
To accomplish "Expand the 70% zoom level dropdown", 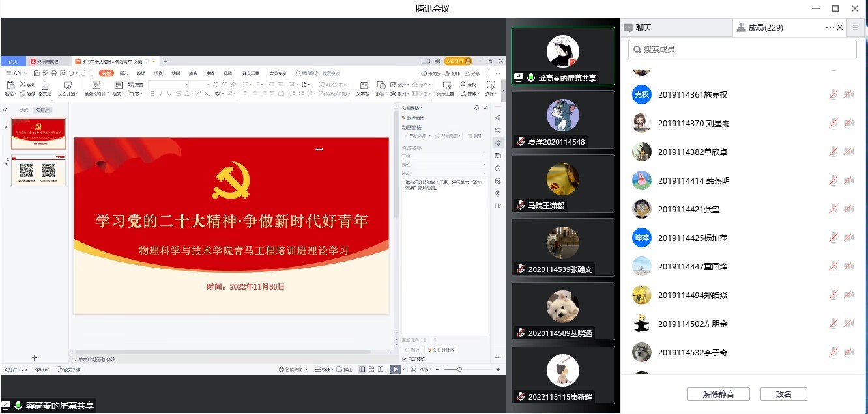I will pyautogui.click(x=424, y=369).
